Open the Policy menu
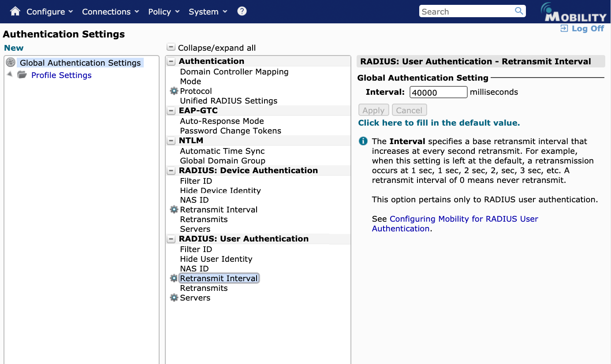 pyautogui.click(x=164, y=12)
